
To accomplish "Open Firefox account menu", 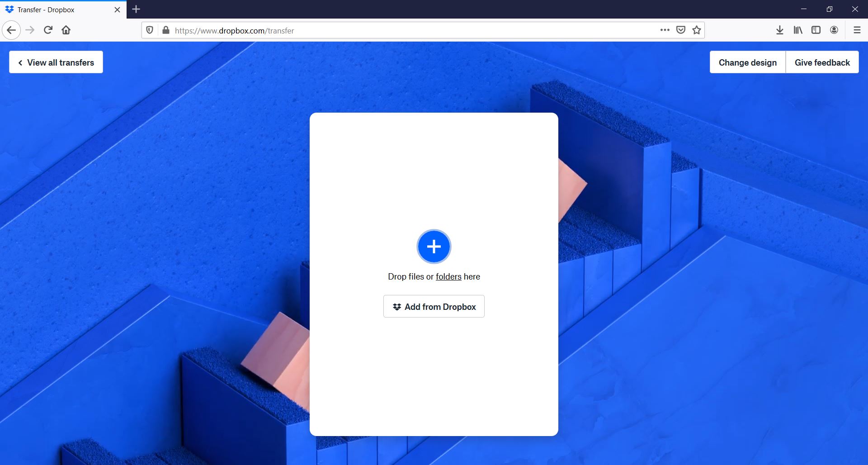I will tap(834, 30).
